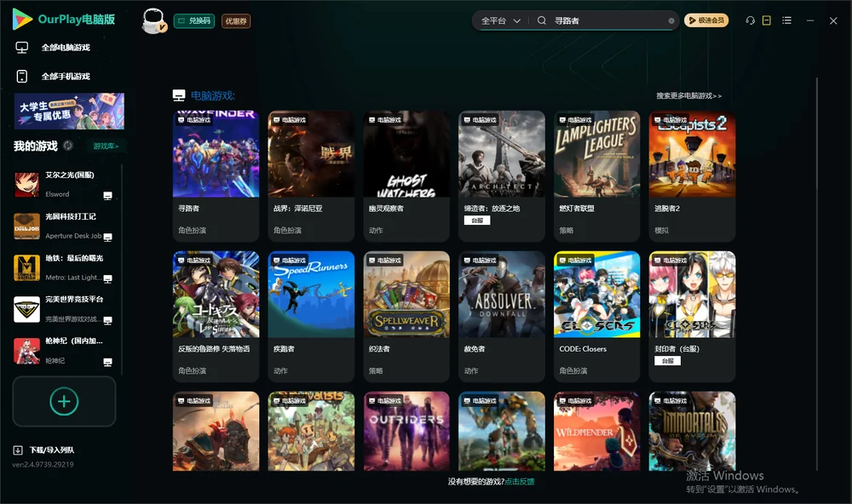Open the 燃灯者联盟 Lamplighters League card
Screen dimensions: 852x504
click(x=596, y=176)
